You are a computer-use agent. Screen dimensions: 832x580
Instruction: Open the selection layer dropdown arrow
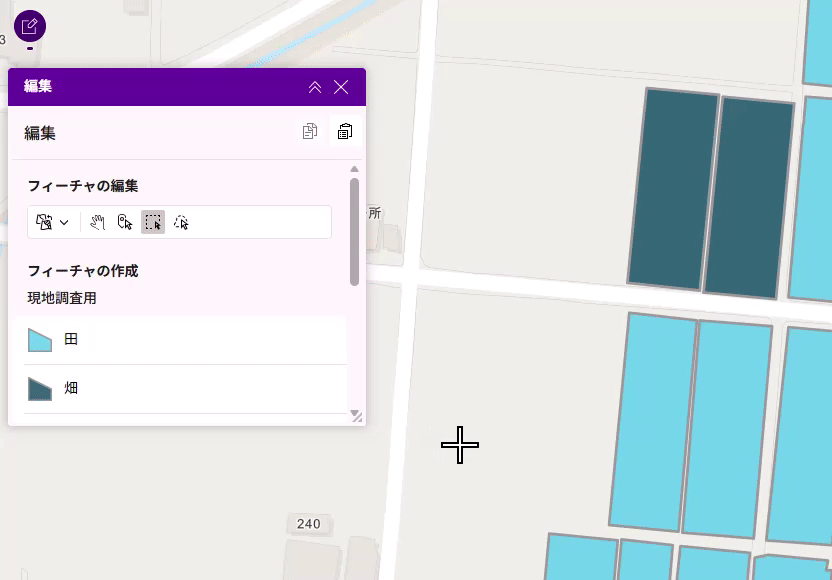tap(64, 222)
